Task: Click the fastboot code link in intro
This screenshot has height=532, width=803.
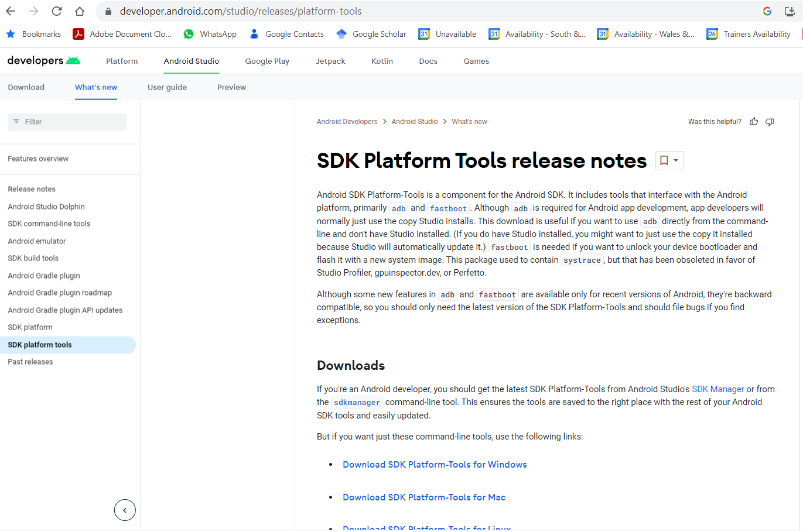Action: click(448, 208)
